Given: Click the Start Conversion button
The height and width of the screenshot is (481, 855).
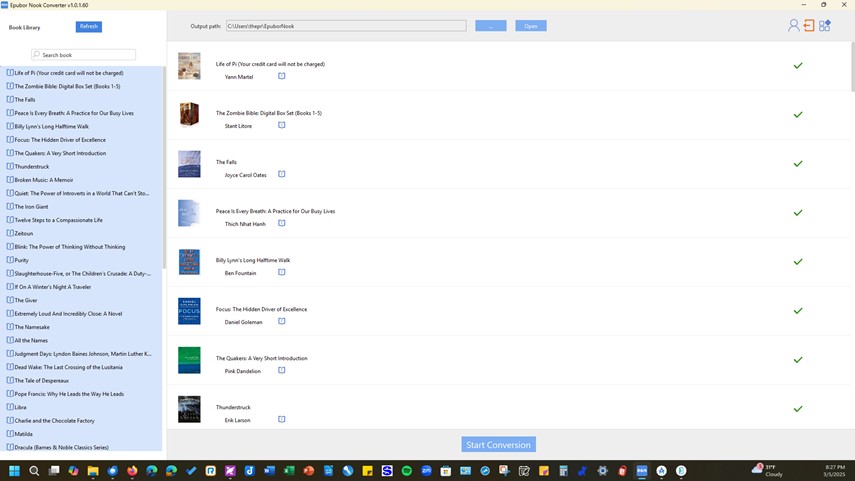Looking at the screenshot, I should pos(498,445).
